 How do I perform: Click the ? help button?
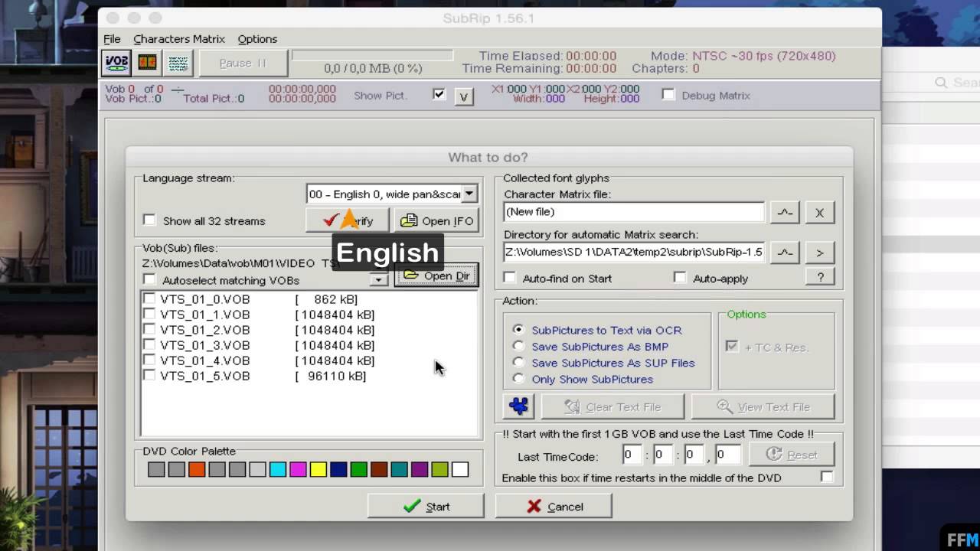click(x=820, y=277)
